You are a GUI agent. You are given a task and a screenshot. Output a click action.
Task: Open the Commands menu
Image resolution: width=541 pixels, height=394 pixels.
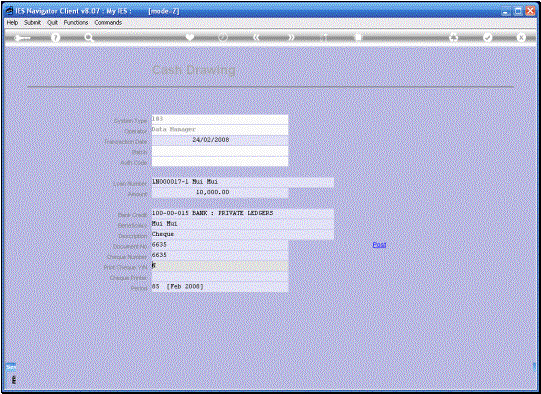108,22
